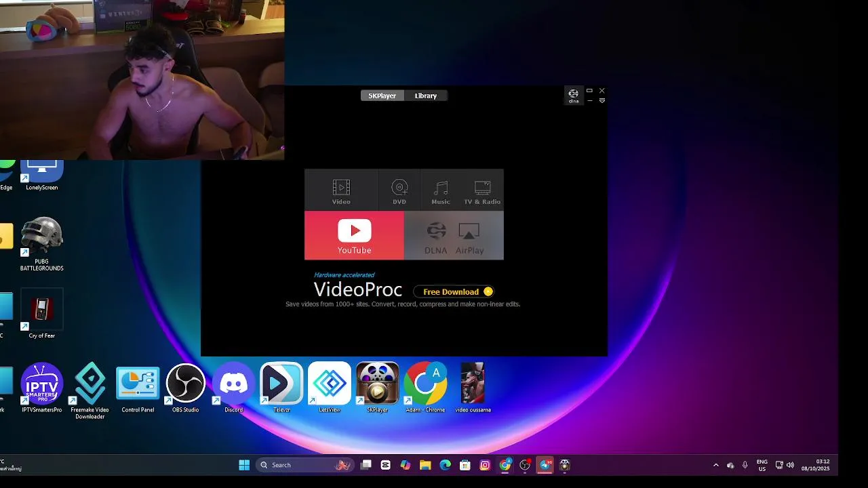Open the Music tile in 5KPlayer
This screenshot has width=868, height=488.
(x=441, y=190)
